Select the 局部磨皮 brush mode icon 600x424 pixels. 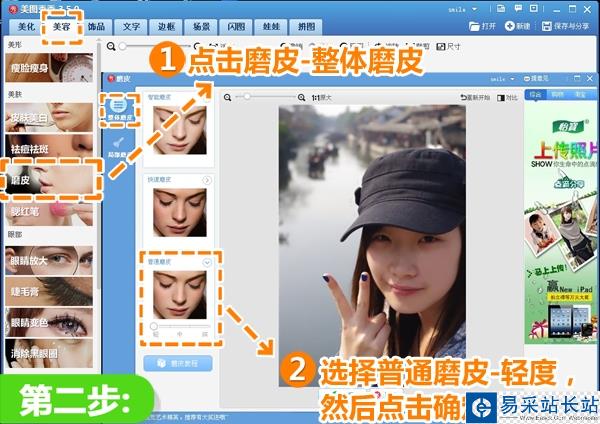tap(119, 147)
